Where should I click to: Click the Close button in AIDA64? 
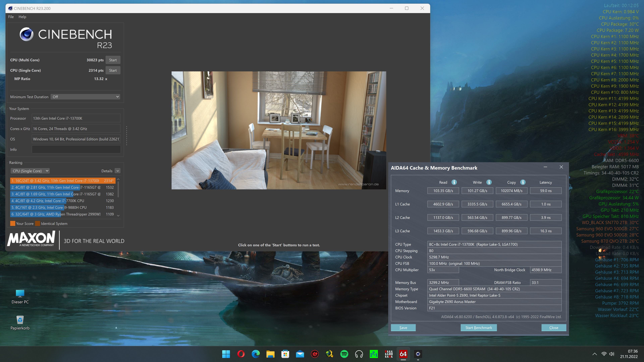click(x=554, y=328)
